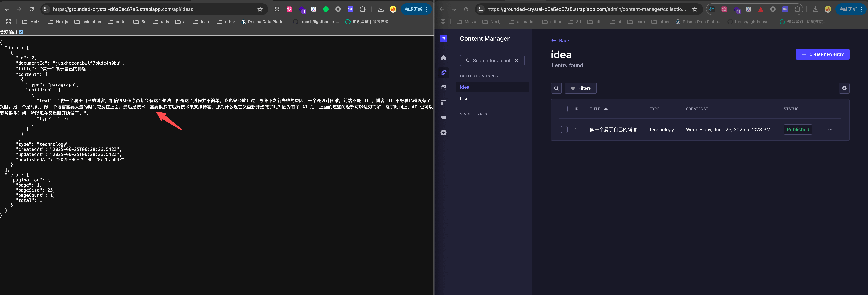This screenshot has height=295, width=868.
Task: Open Strapi Home icon in sidebar
Action: click(444, 58)
